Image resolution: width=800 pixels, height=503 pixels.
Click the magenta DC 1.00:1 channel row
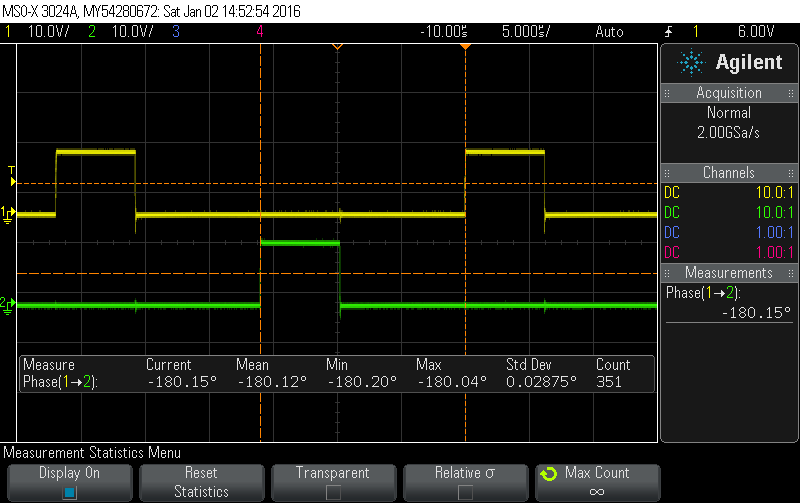pos(729,253)
